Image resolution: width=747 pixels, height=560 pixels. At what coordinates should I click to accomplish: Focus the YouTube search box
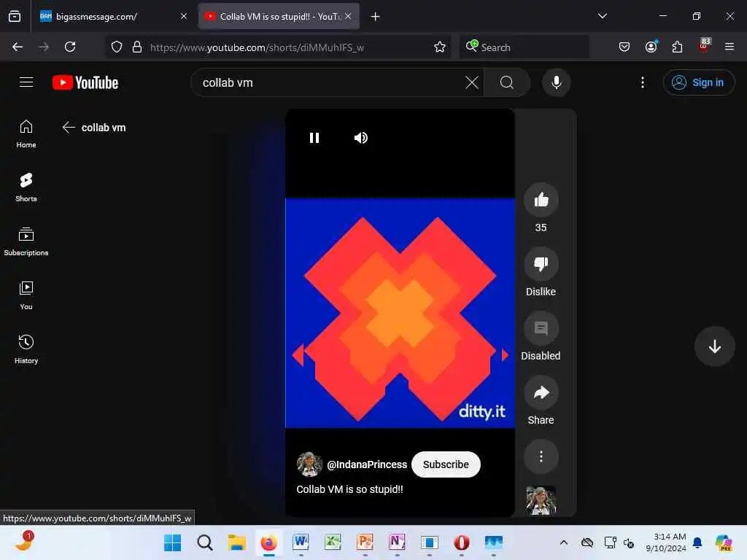pos(332,82)
